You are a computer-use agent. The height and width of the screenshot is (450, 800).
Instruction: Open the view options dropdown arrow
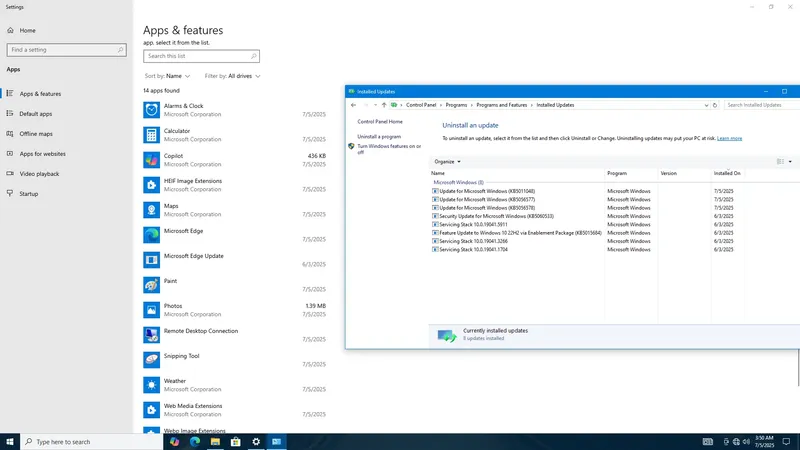[x=790, y=162]
